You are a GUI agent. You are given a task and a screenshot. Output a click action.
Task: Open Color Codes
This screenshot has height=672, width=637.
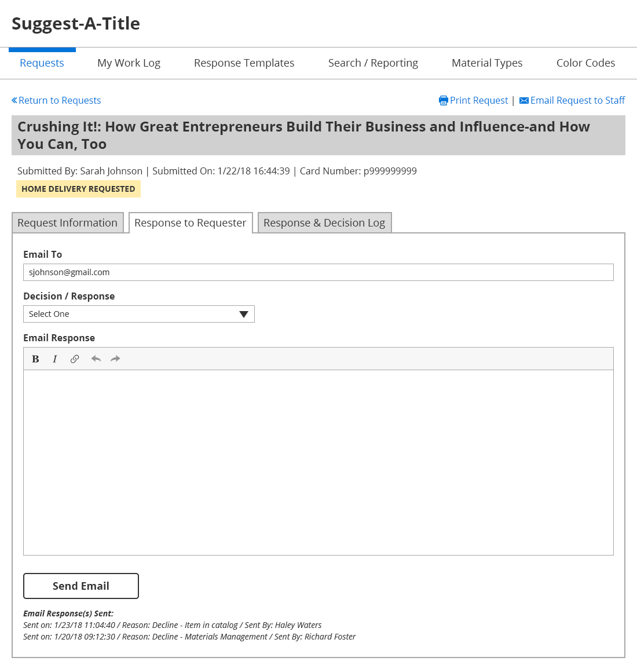coord(585,63)
